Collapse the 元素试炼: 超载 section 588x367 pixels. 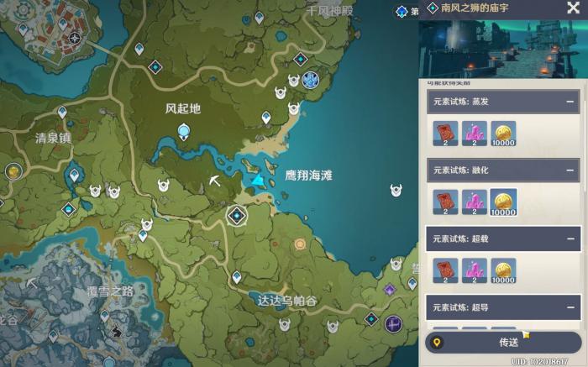tap(570, 239)
